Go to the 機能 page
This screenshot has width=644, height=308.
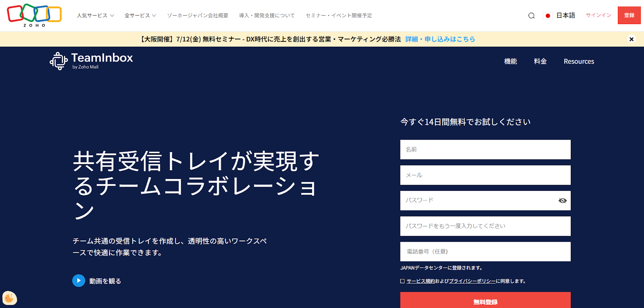tap(510, 61)
